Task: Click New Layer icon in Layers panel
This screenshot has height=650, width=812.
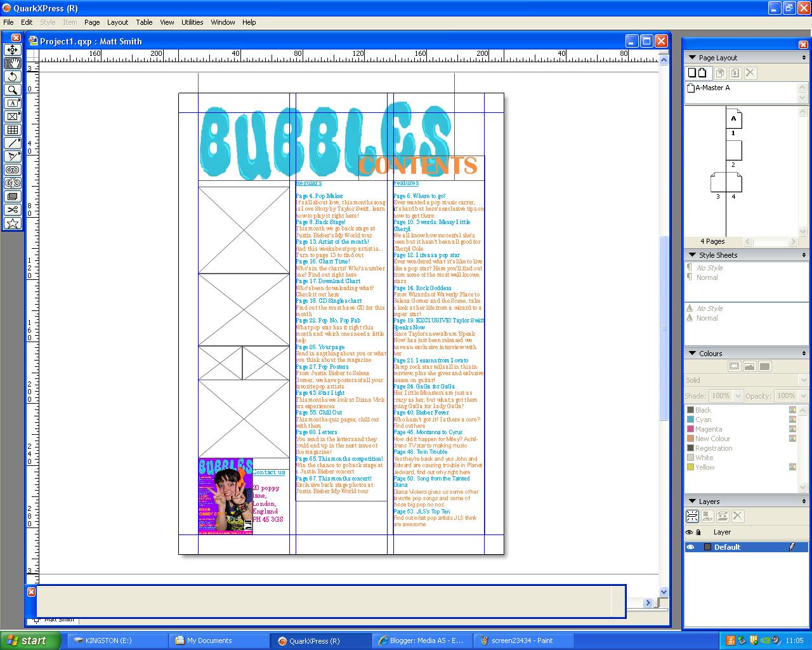Action: click(x=692, y=516)
